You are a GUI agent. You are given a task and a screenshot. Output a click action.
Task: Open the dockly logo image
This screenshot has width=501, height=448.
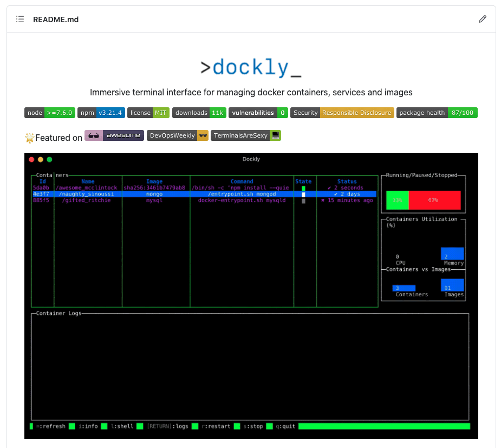pyautogui.click(x=251, y=68)
